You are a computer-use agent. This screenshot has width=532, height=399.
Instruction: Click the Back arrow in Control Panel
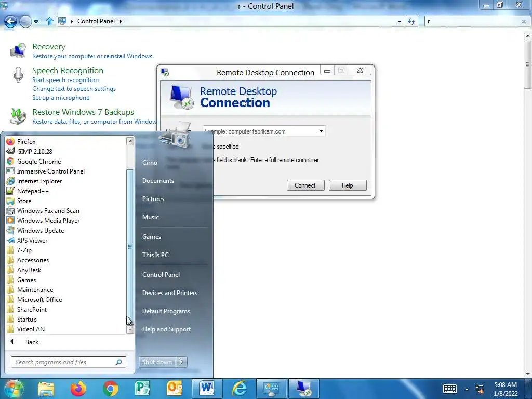[x=10, y=21]
